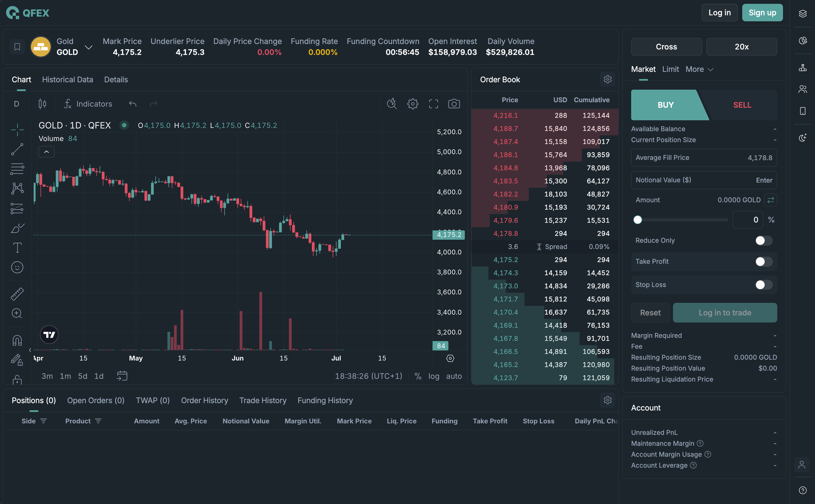Redo the chart action
Viewport: 815px width, 504px height.
click(x=153, y=104)
